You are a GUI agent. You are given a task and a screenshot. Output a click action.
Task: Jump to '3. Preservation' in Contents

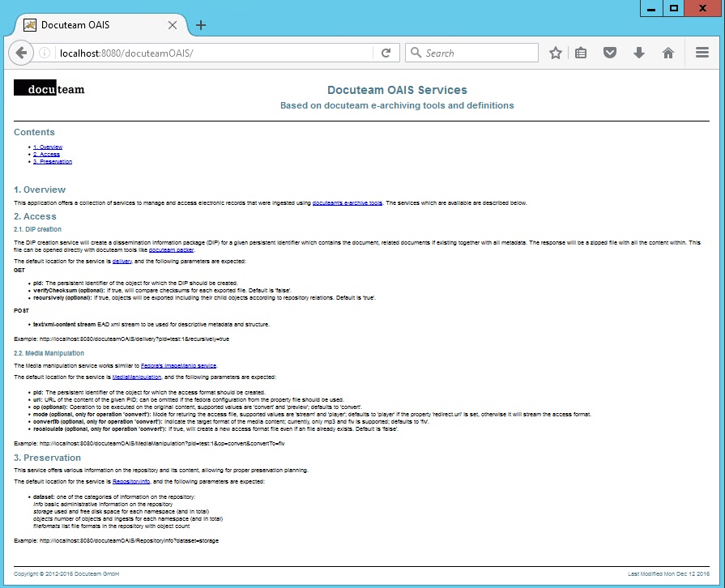tap(53, 162)
